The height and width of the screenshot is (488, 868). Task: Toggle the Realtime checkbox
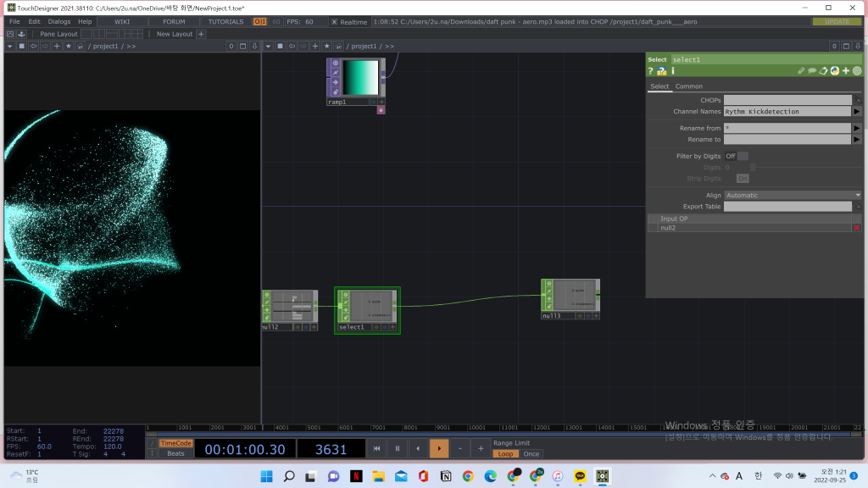(x=334, y=21)
